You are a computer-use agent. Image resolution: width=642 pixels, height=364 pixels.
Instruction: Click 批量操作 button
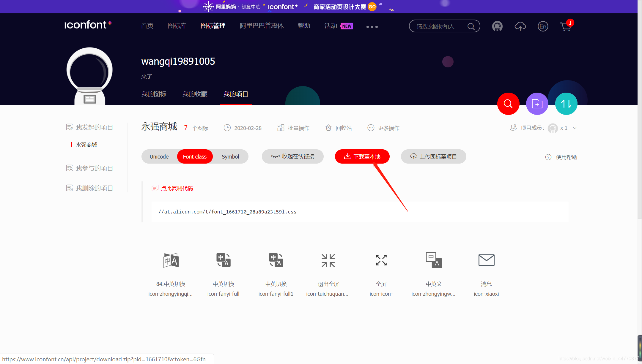[x=293, y=128]
